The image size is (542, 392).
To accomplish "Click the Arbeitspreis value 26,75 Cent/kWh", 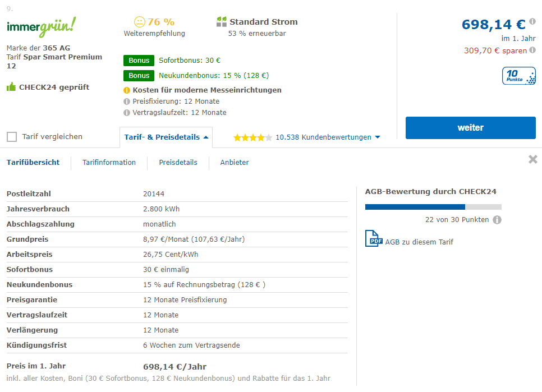I will (x=171, y=255).
